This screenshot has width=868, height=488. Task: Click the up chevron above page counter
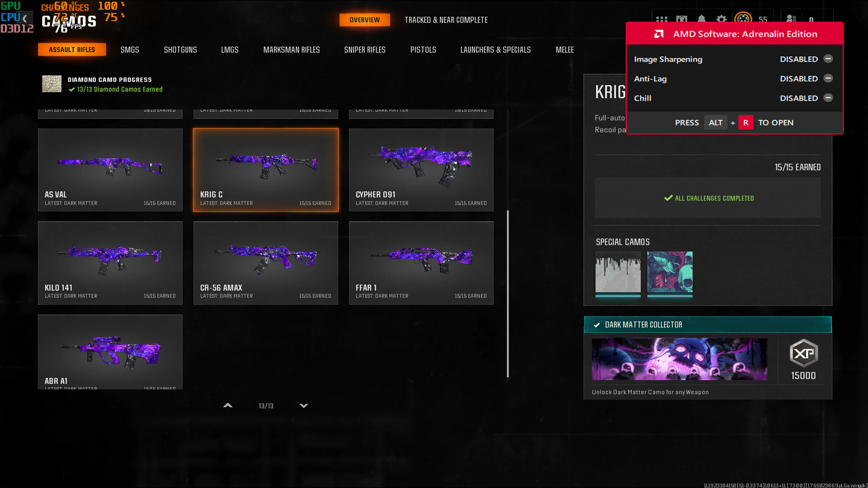(228, 405)
